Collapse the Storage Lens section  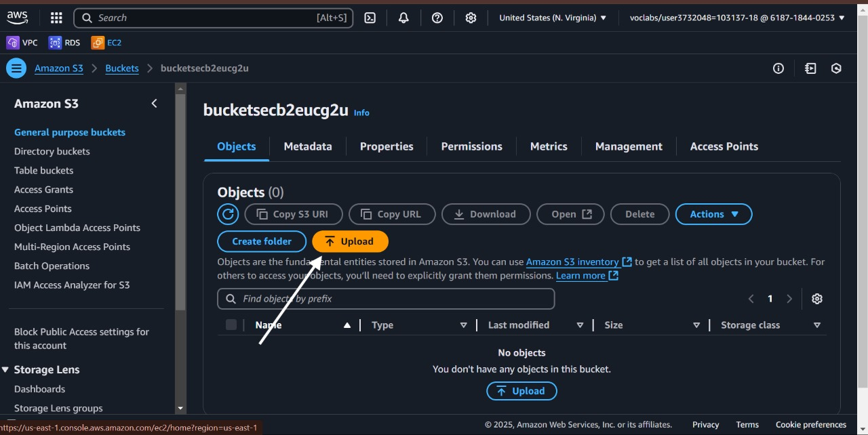coord(6,370)
